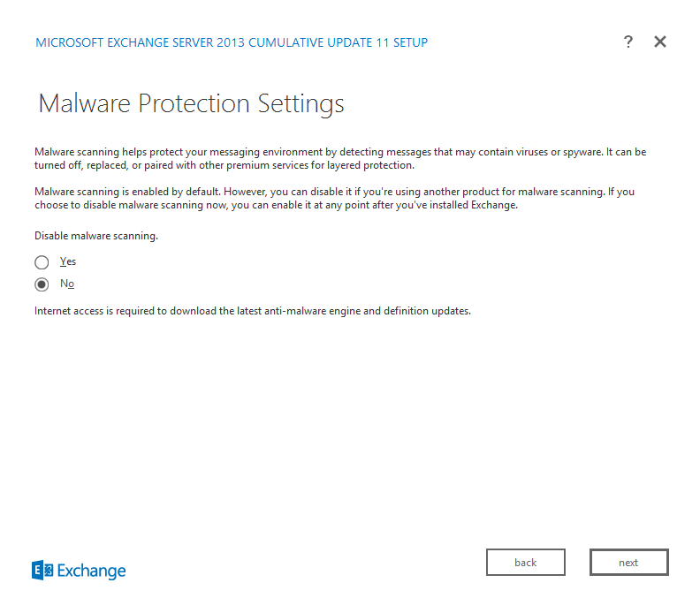Click the "Malware Protection Settings" heading
Viewport: 700px width, 613px height.
pos(191,104)
